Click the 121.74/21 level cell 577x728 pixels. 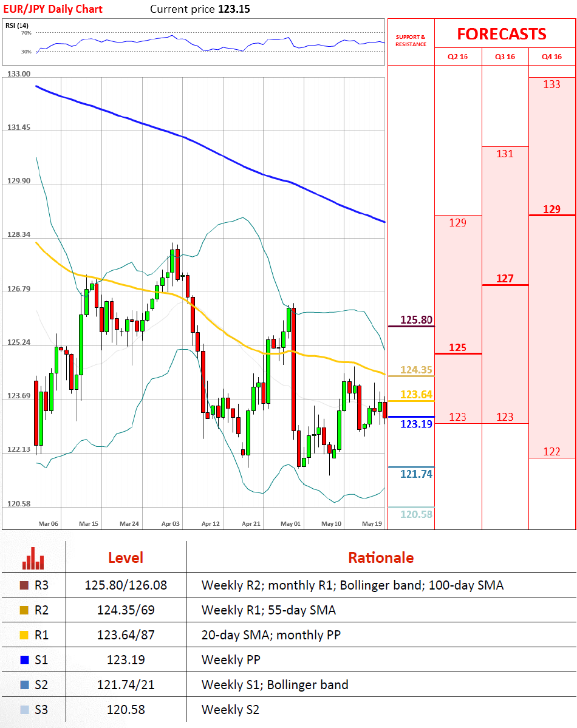[126, 685]
